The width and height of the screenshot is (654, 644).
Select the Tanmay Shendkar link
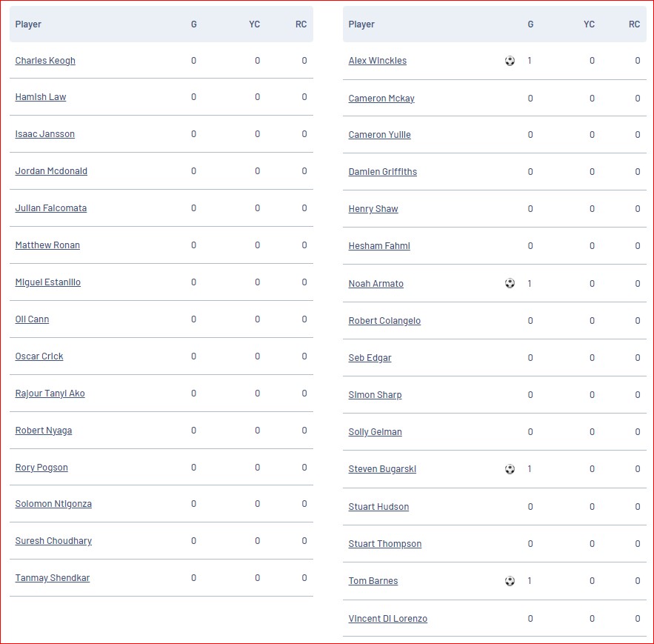[52, 578]
